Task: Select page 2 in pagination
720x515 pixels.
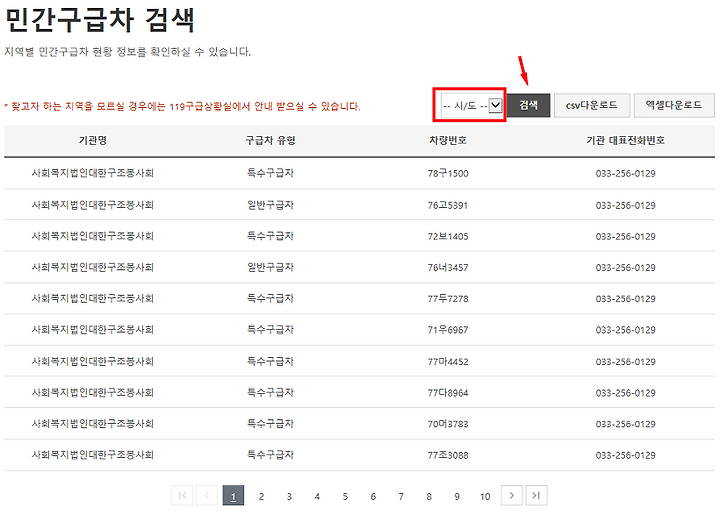Action: [261, 496]
